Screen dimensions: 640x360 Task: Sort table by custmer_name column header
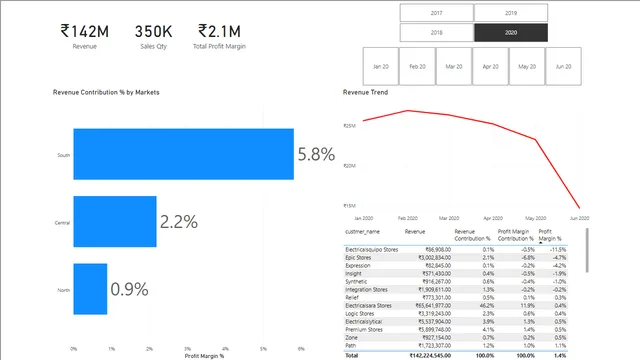coord(362,231)
